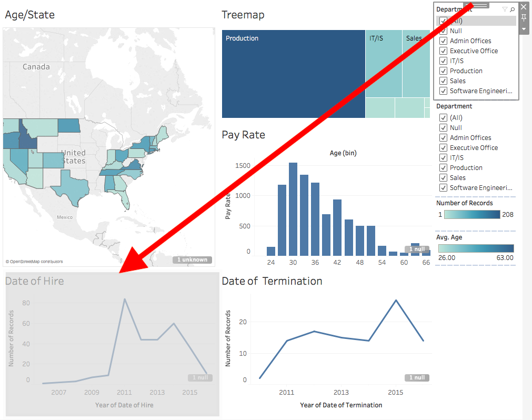Select the tallest Pay Rate bar at age 30
This screenshot has width=532, height=420.
tap(293, 209)
